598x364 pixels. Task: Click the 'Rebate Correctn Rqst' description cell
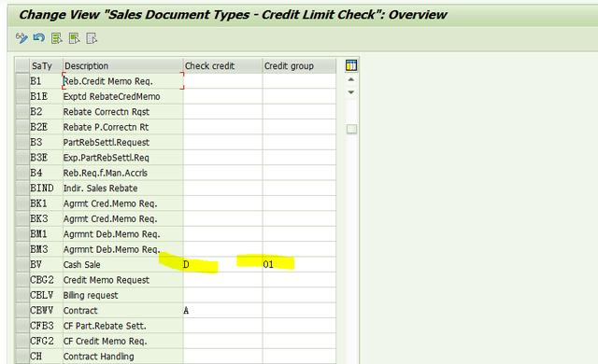(122, 112)
